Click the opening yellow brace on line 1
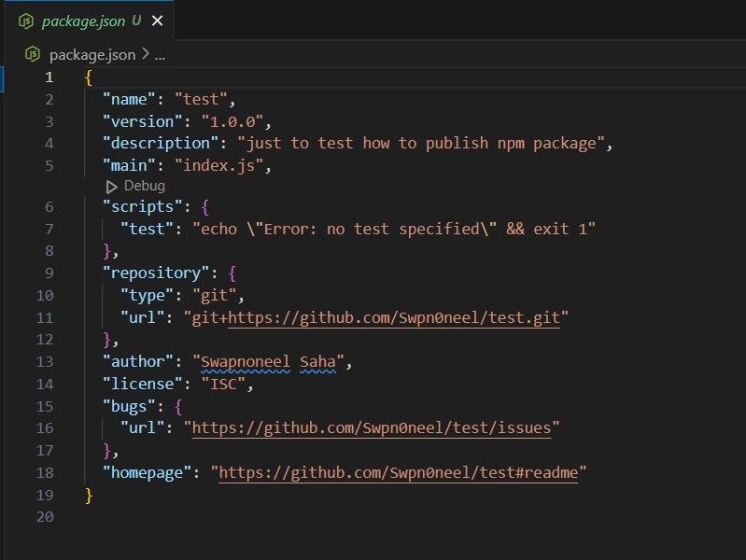Screen dimensions: 746x560 click(x=89, y=77)
